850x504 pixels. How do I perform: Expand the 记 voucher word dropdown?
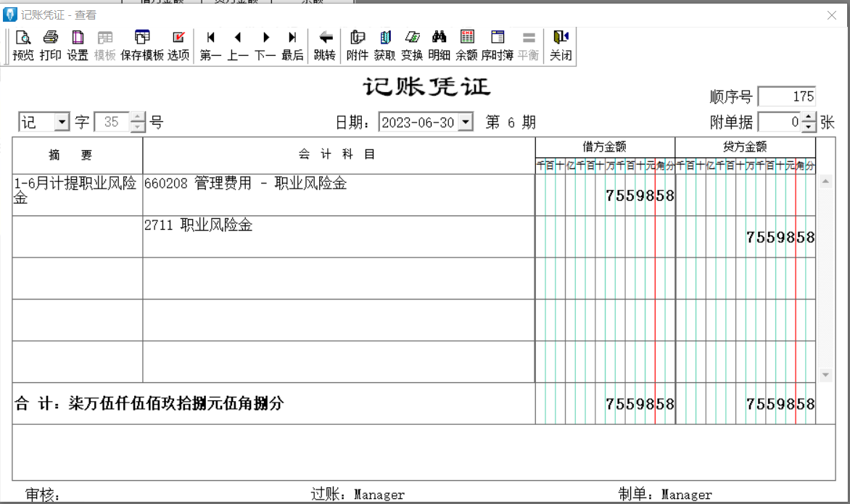[62, 122]
